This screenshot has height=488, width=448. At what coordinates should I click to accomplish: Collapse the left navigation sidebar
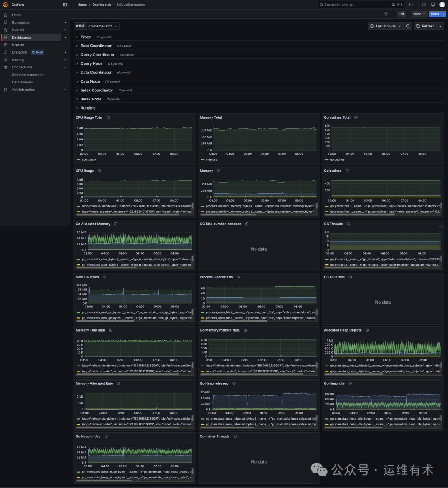pyautogui.click(x=65, y=5)
